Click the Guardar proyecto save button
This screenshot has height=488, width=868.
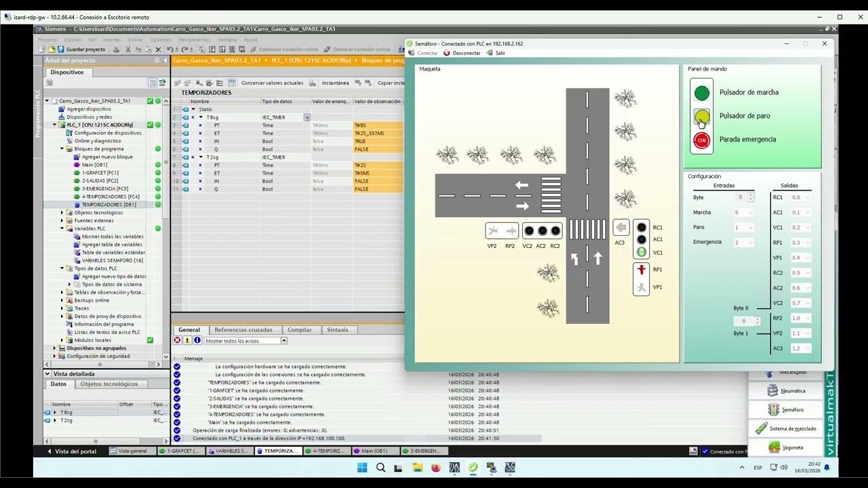81,49
